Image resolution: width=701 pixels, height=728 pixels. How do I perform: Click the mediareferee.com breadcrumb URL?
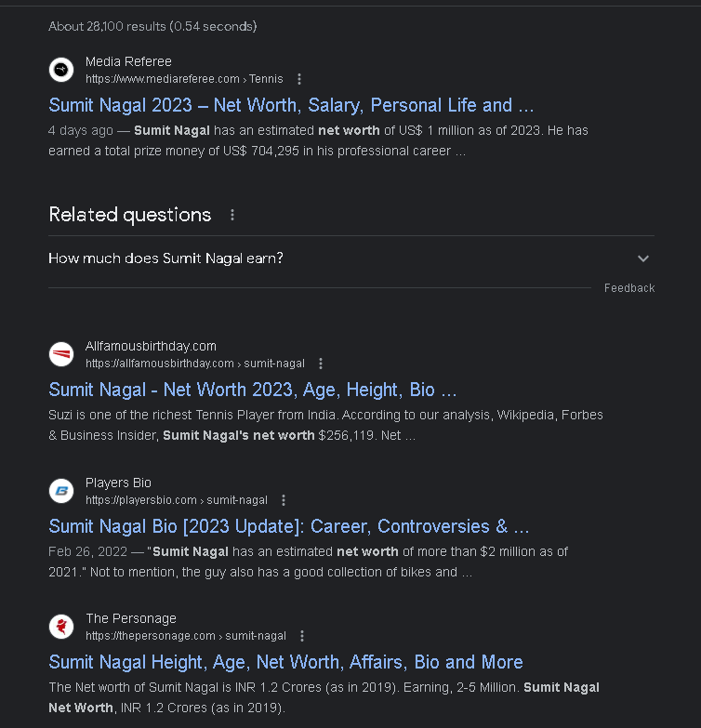(x=184, y=79)
